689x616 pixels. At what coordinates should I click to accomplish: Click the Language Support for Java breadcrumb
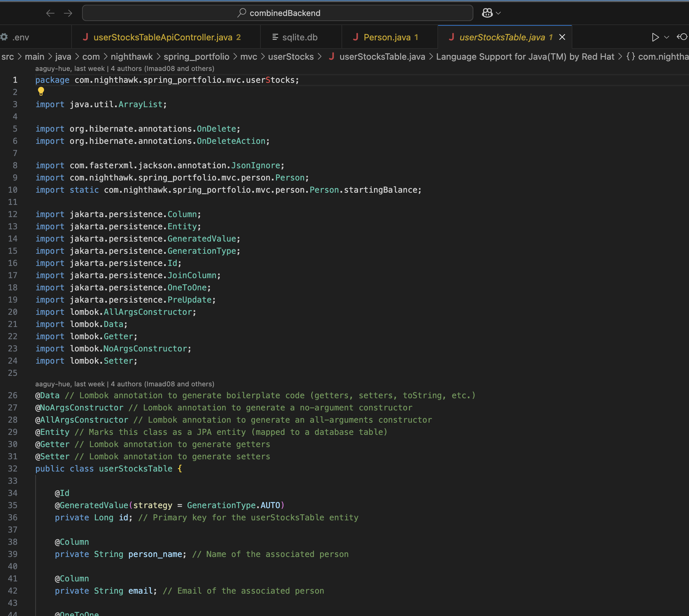(525, 57)
